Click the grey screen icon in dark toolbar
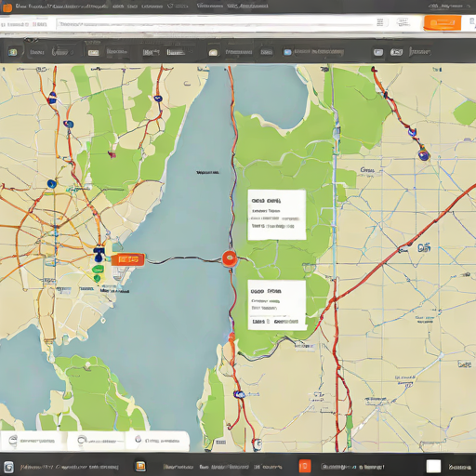This screenshot has width=476, height=476. tap(378, 52)
